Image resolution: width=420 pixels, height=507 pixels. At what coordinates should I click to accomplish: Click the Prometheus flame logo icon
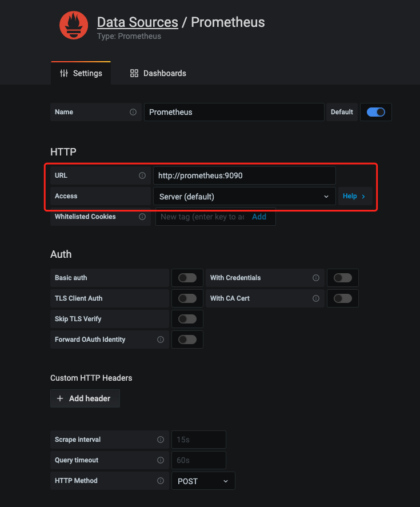pos(74,25)
